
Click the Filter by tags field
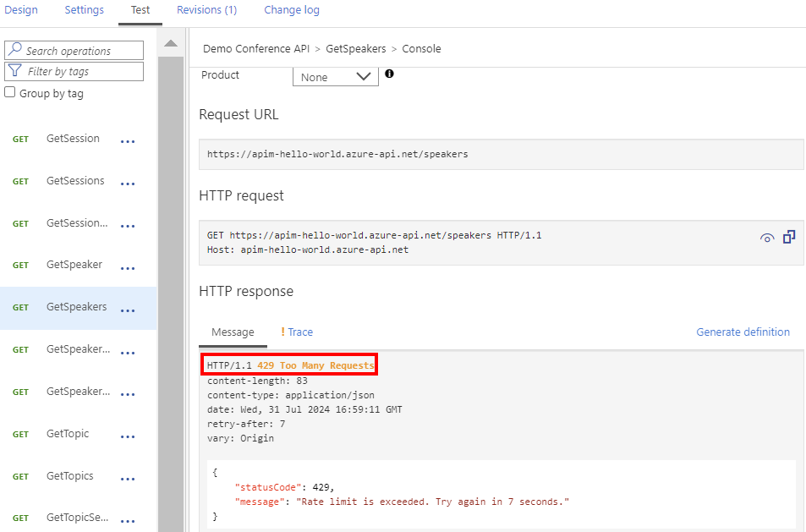pyautogui.click(x=81, y=72)
